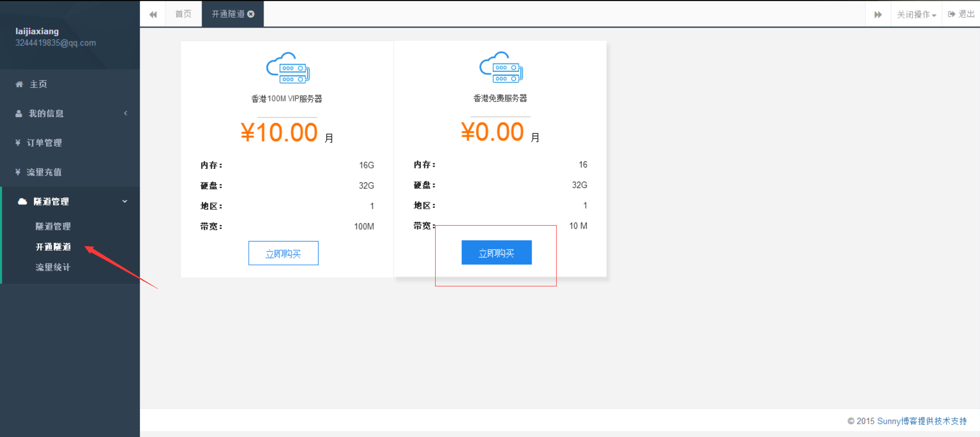The image size is (980, 437).
Task: Click the 香港100M VIP服务器 title
Action: tap(286, 99)
